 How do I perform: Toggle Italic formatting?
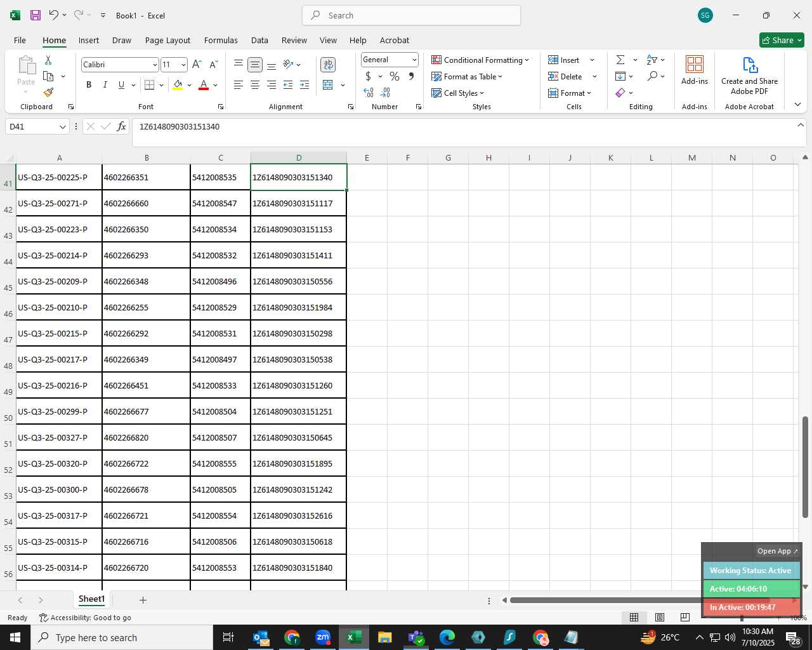click(x=105, y=85)
